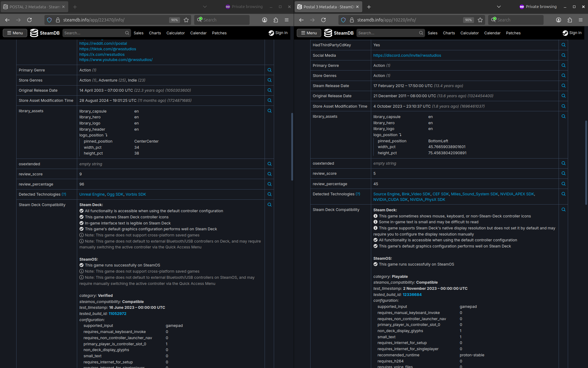588x368 pixels.
Task: Click search icon in Detected Technologies row, left window
Action: [x=269, y=194]
